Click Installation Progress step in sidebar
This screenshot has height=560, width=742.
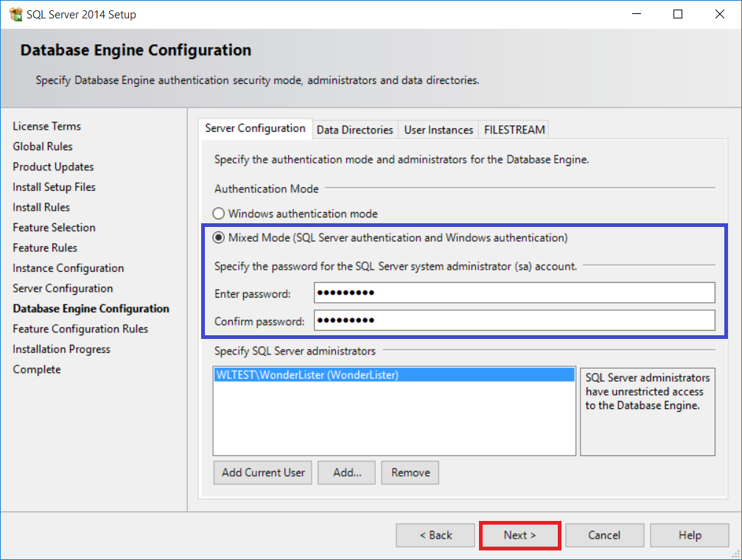(x=61, y=349)
